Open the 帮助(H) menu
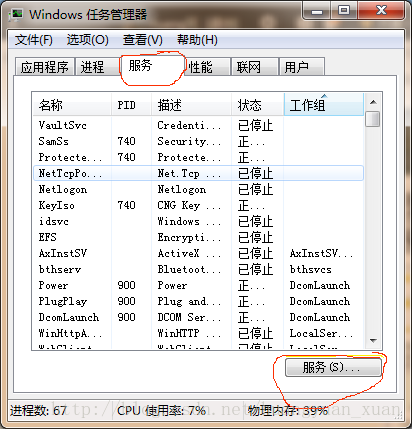Screen dimensions: 412x429 (x=197, y=40)
